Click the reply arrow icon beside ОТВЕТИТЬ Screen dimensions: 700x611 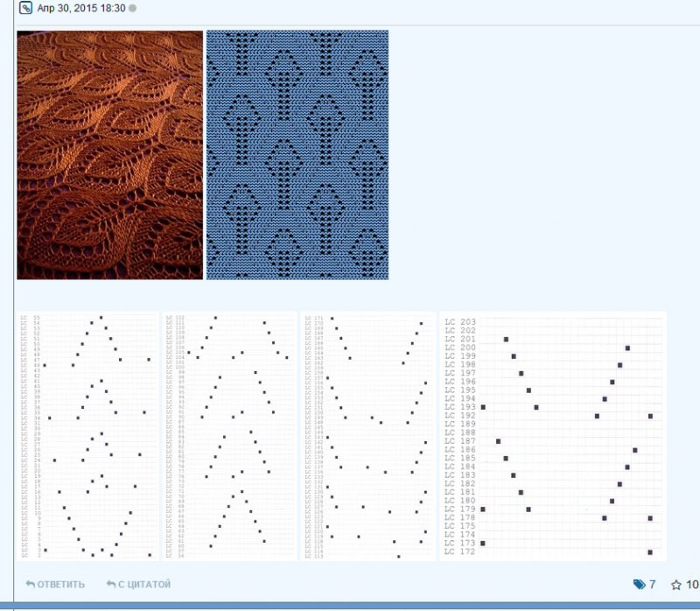click(31, 584)
